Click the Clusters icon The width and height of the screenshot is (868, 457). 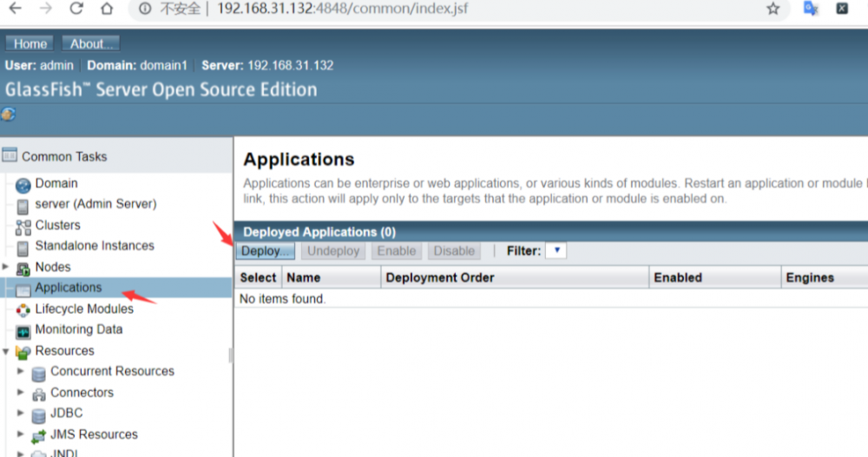coord(23,227)
